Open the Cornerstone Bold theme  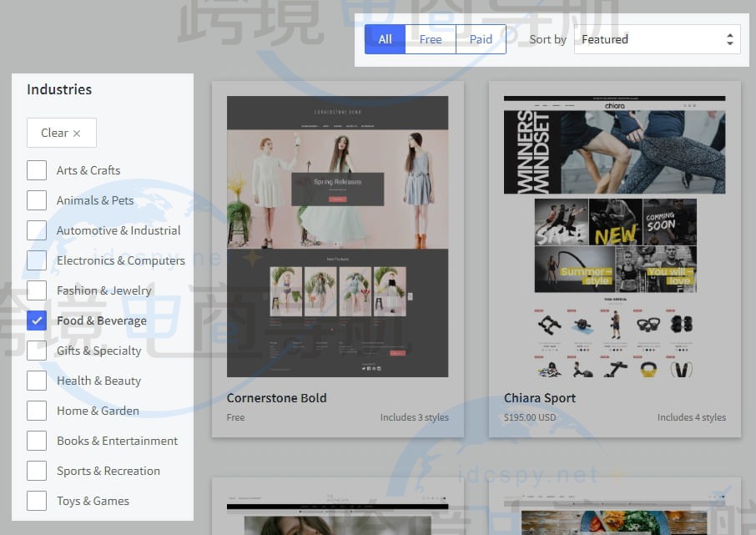pos(276,398)
